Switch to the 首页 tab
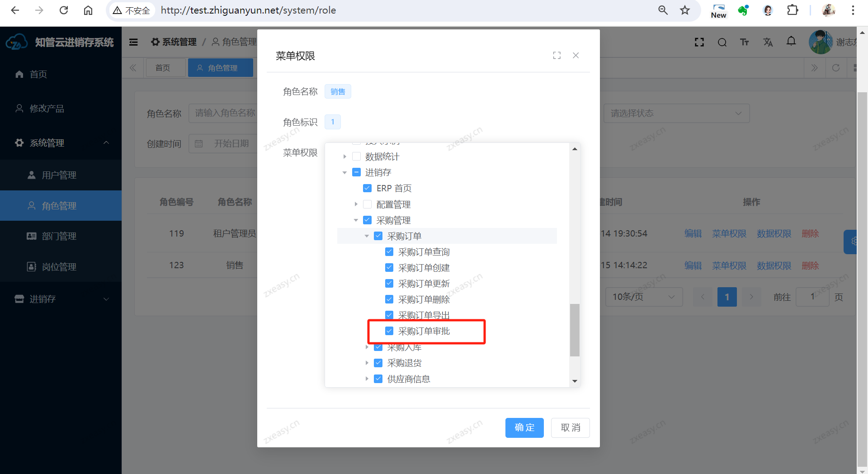 [163, 68]
